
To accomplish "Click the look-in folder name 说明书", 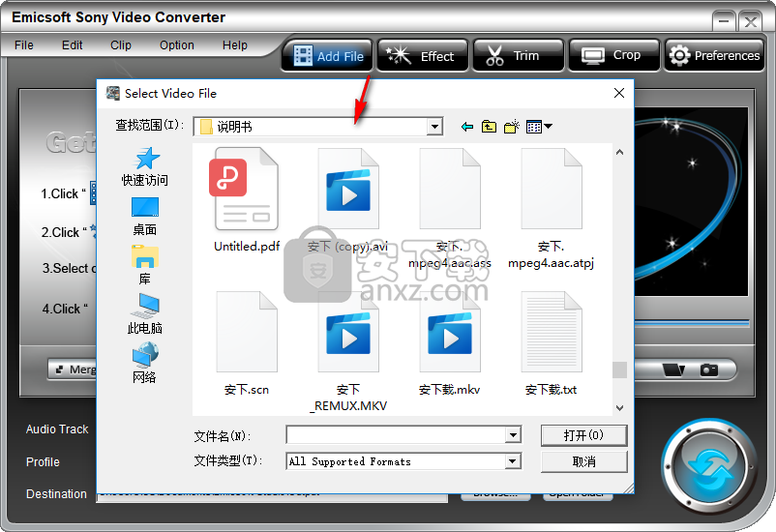I will [x=234, y=127].
